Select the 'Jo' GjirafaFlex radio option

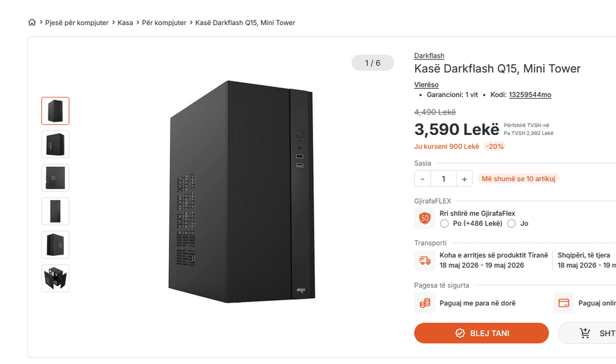(x=512, y=223)
